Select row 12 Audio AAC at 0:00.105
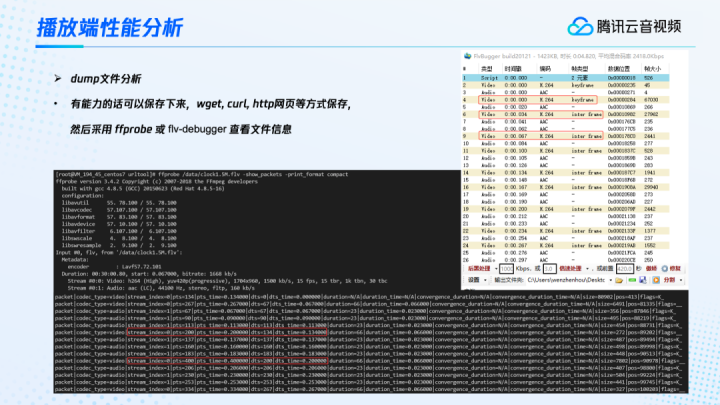This screenshot has width=720, height=405. (565, 158)
